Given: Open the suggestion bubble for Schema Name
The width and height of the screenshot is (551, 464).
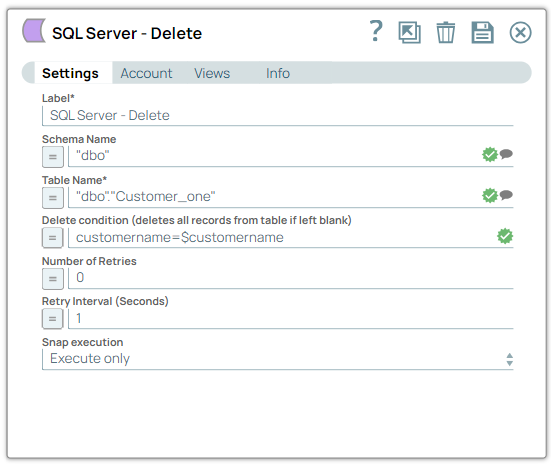Looking at the screenshot, I should click(506, 154).
